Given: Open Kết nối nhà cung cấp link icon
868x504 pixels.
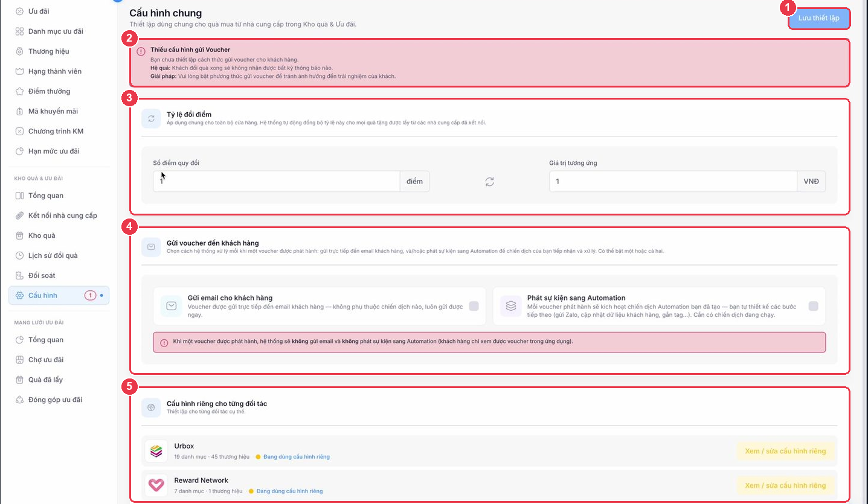Looking at the screenshot, I should coord(19,215).
